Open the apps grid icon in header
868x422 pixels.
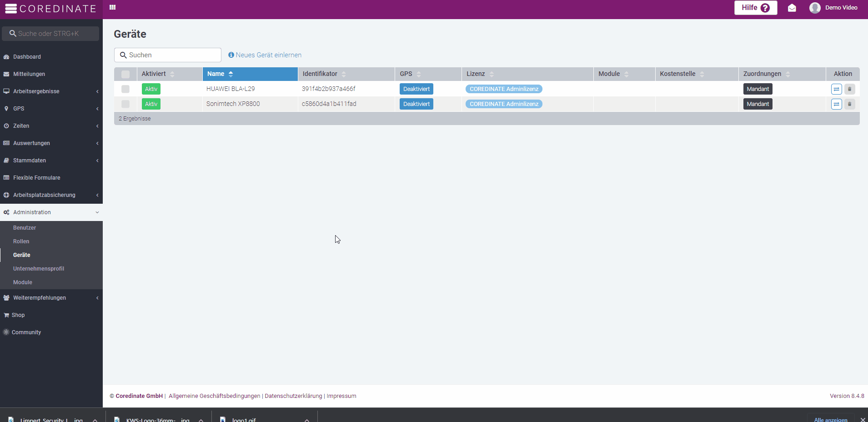pyautogui.click(x=113, y=7)
